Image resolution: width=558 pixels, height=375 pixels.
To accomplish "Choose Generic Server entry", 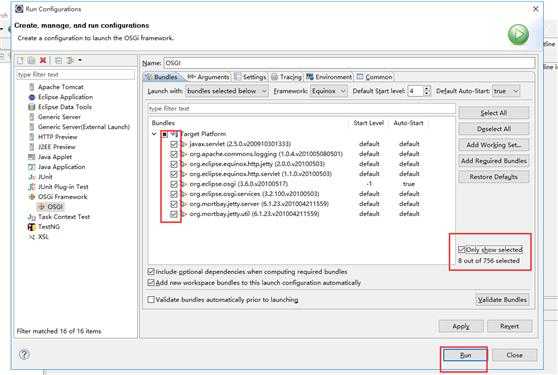I will point(59,117).
